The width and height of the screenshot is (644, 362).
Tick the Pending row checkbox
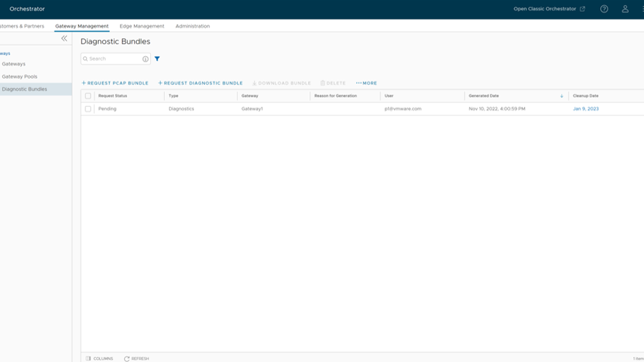[88, 109]
